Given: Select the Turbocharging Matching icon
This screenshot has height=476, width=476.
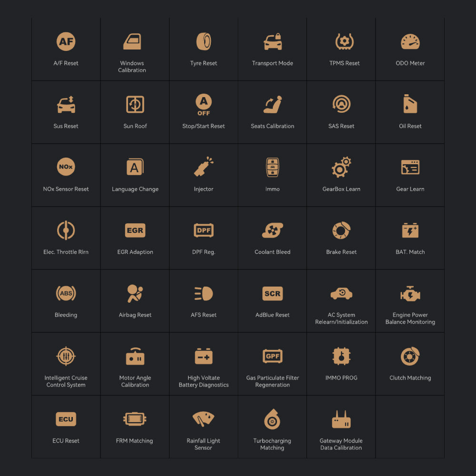Looking at the screenshot, I should pos(272,419).
